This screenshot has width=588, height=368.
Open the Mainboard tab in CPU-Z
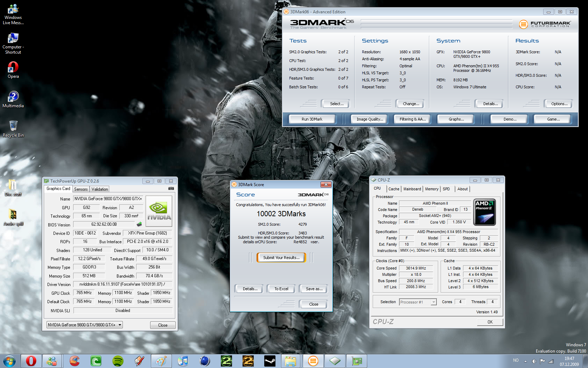pos(412,189)
